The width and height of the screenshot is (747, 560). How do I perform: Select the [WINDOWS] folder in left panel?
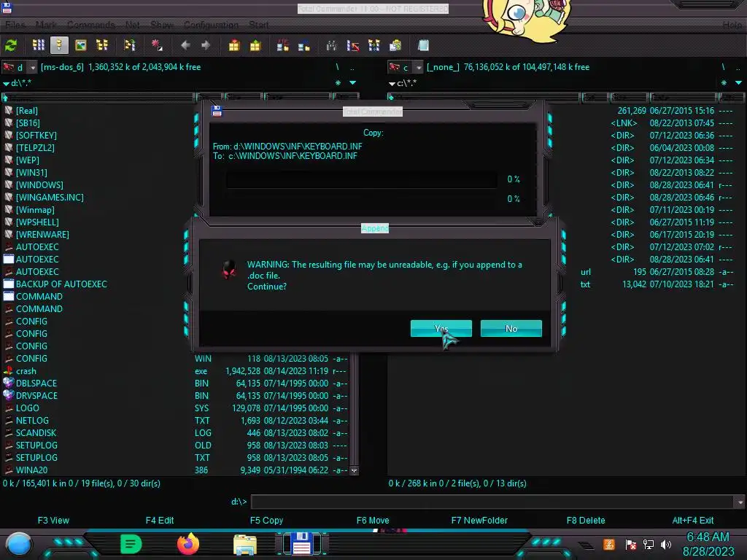39,184
